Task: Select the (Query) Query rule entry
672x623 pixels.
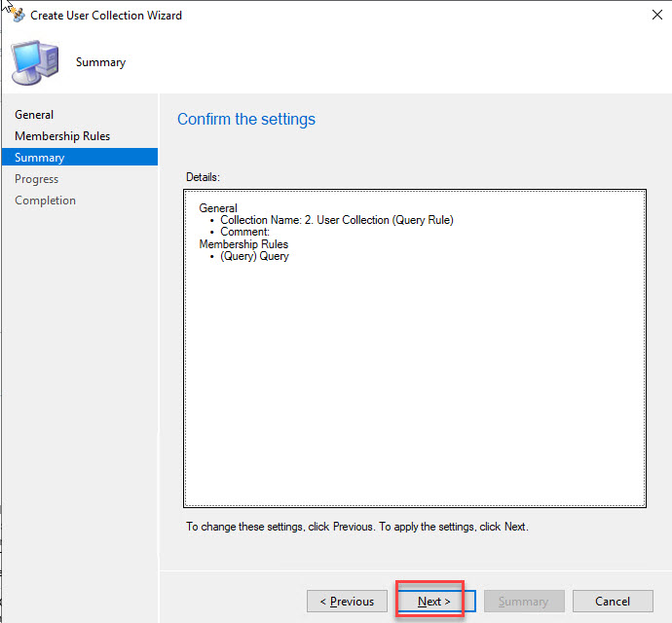Action: (x=254, y=257)
